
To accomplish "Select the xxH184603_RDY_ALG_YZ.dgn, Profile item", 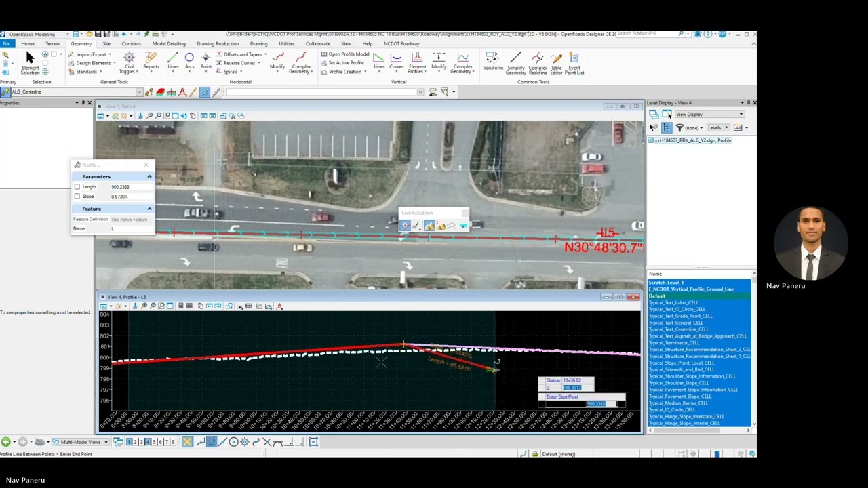I will pyautogui.click(x=689, y=140).
